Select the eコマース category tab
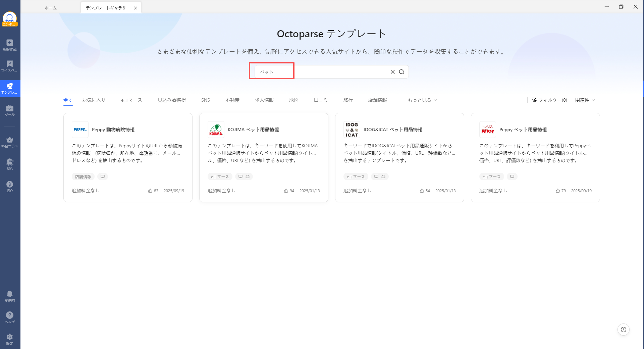The height and width of the screenshot is (349, 644). [x=131, y=100]
